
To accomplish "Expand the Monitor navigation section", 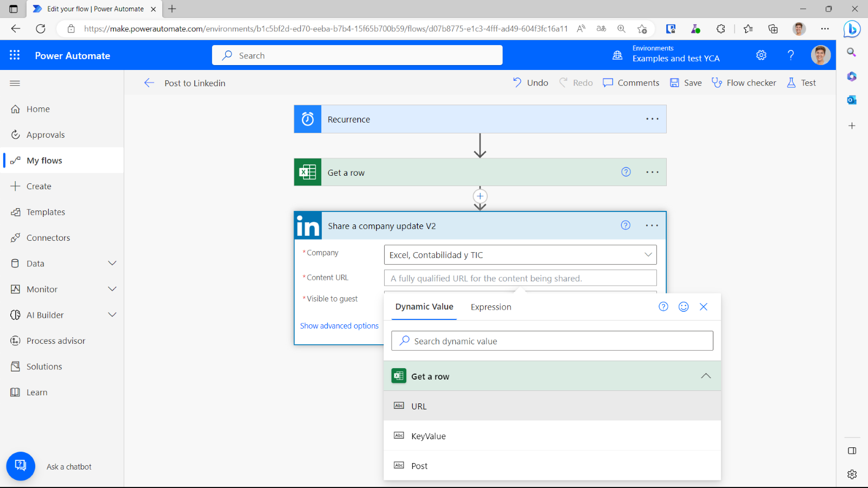I will coord(112,289).
